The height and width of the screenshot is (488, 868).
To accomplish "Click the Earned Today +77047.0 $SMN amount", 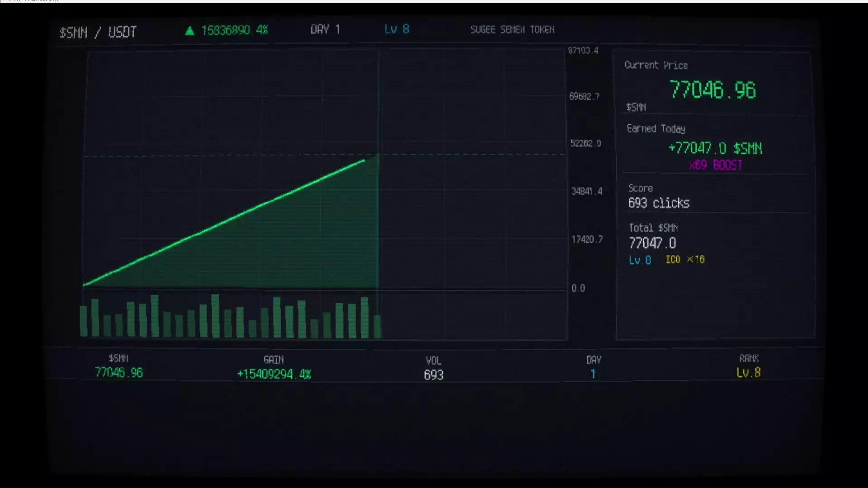I will pos(715,148).
